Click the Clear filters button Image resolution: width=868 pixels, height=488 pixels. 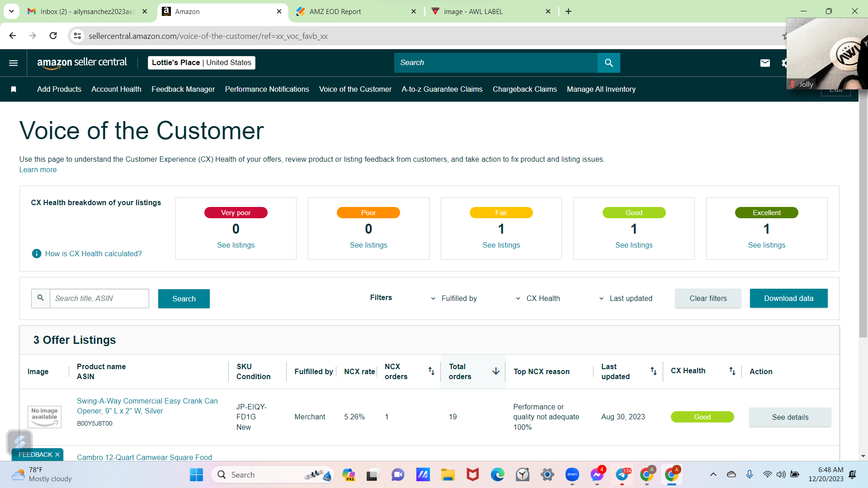coord(708,299)
